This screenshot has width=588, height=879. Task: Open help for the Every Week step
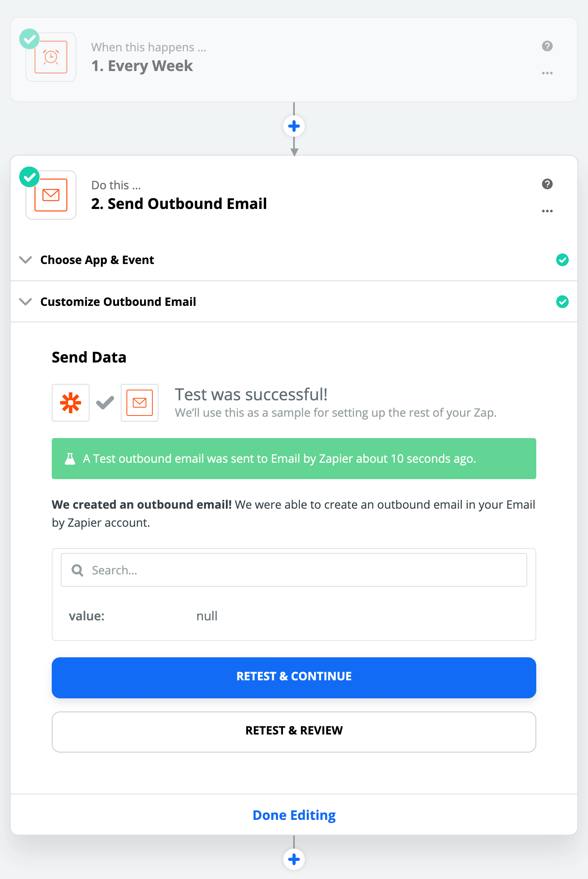pyautogui.click(x=547, y=46)
